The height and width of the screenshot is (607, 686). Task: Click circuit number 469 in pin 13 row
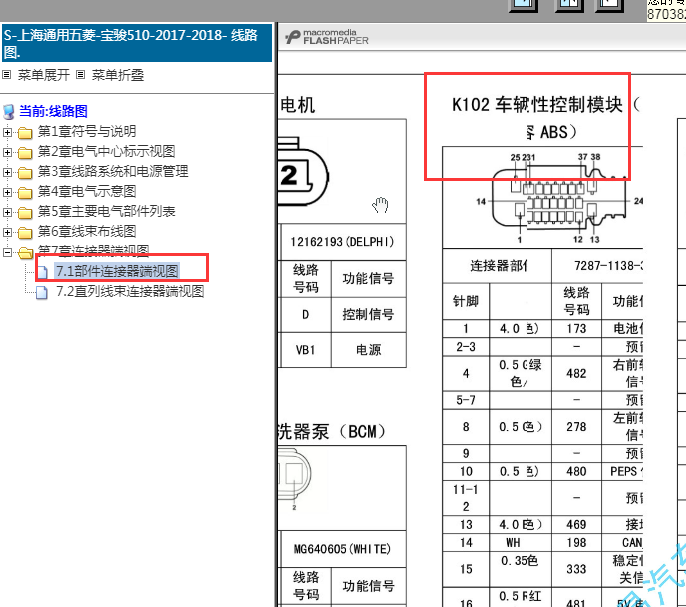pos(576,525)
